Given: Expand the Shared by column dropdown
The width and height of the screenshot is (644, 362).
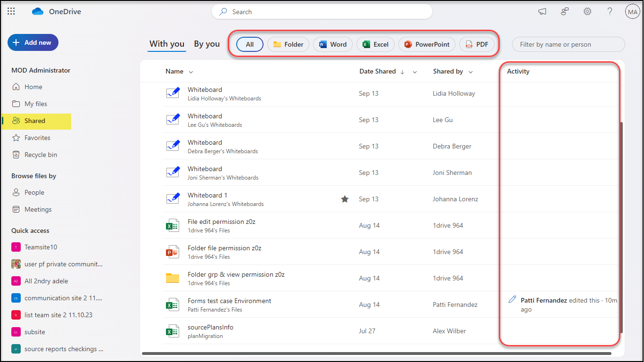Looking at the screenshot, I should (471, 72).
